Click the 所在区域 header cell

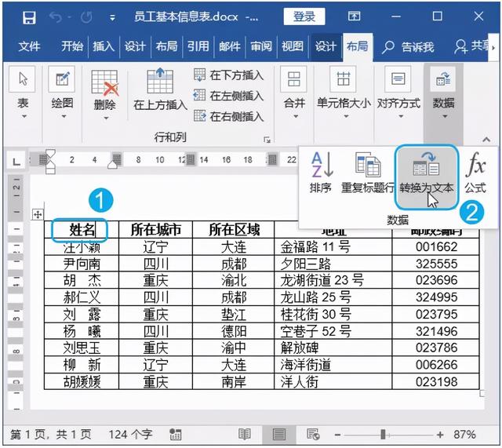[x=234, y=230]
